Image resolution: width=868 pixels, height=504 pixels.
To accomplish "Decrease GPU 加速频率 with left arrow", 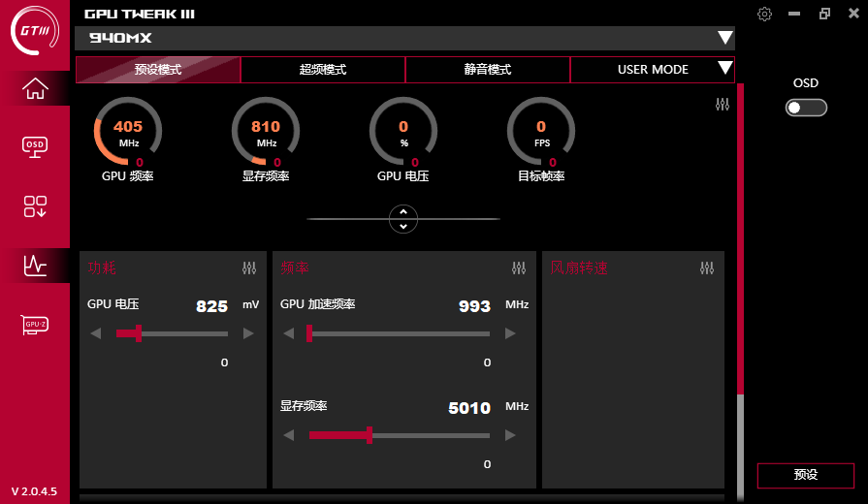I will (288, 333).
